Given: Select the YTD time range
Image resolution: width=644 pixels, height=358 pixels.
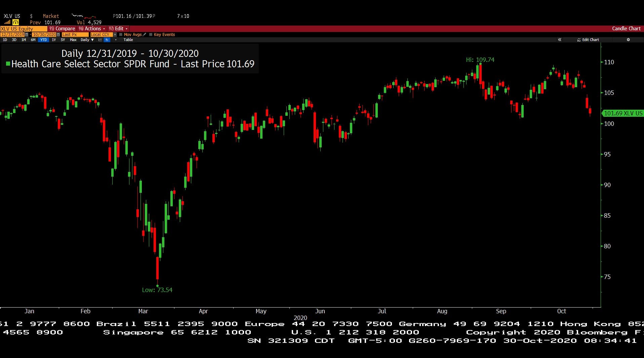Looking at the screenshot, I should [x=43, y=40].
